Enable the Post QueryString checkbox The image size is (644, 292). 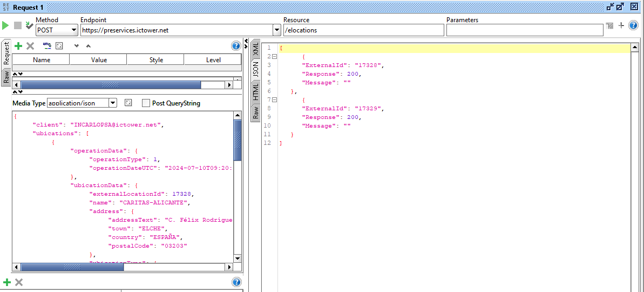pos(146,103)
